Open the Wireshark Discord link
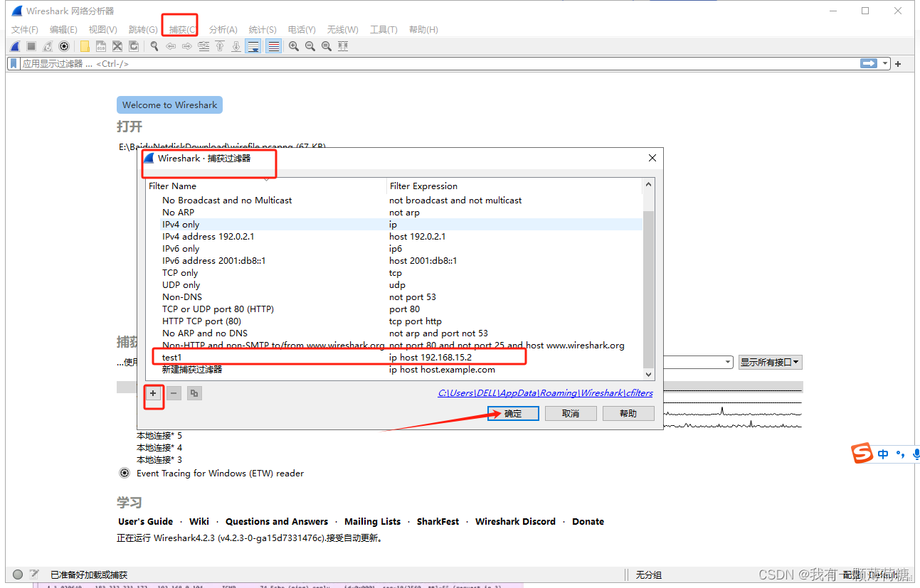This screenshot has width=920, height=588. [515, 521]
